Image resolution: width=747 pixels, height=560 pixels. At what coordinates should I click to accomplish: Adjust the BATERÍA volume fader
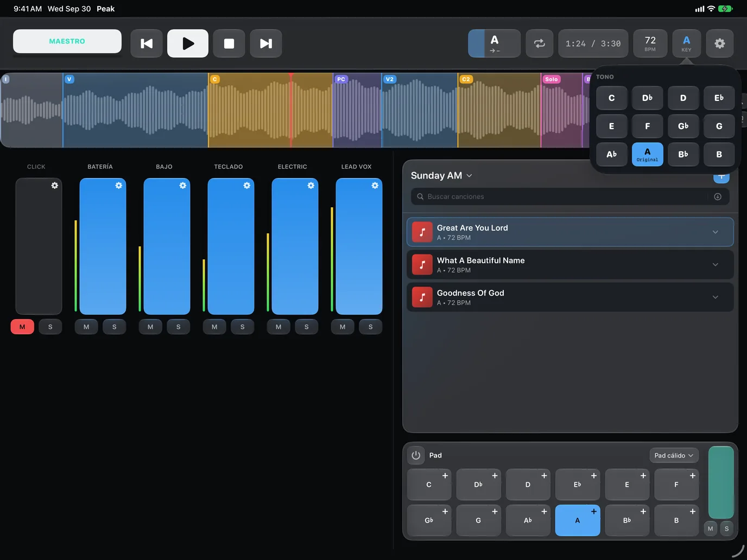tap(103, 246)
